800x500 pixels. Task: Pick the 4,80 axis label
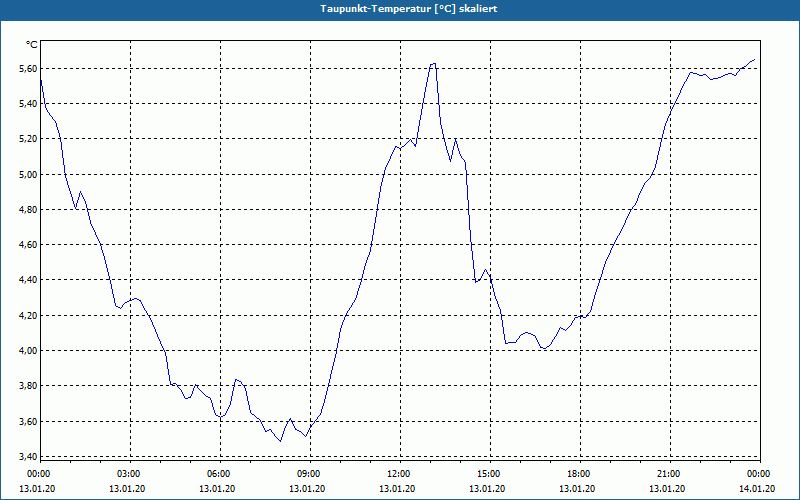tap(29, 210)
